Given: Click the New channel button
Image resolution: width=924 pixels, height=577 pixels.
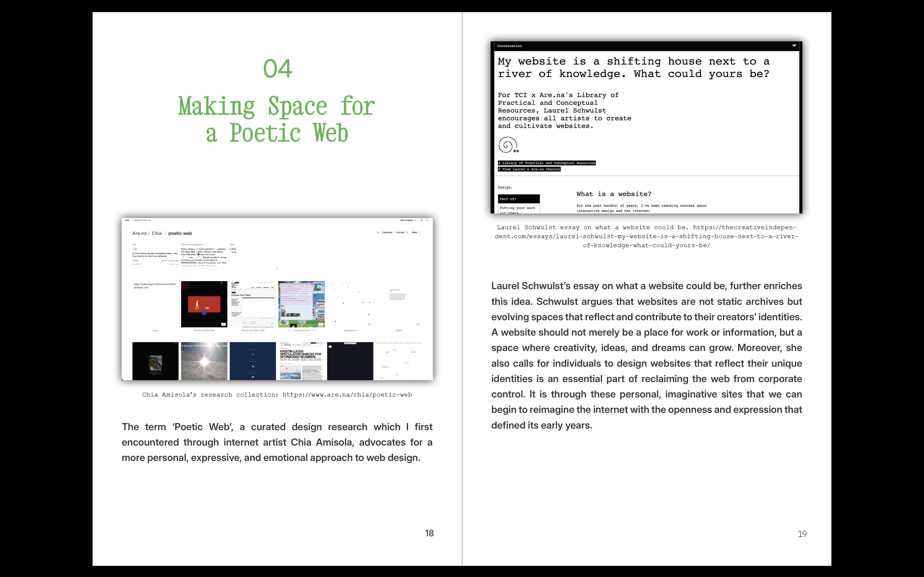Looking at the screenshot, I should pos(408,220).
